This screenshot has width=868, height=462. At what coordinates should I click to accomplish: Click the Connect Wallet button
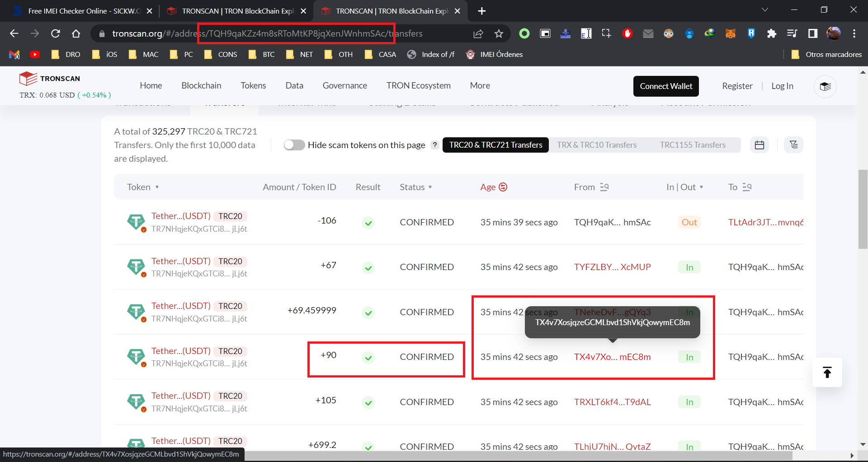[x=666, y=86]
